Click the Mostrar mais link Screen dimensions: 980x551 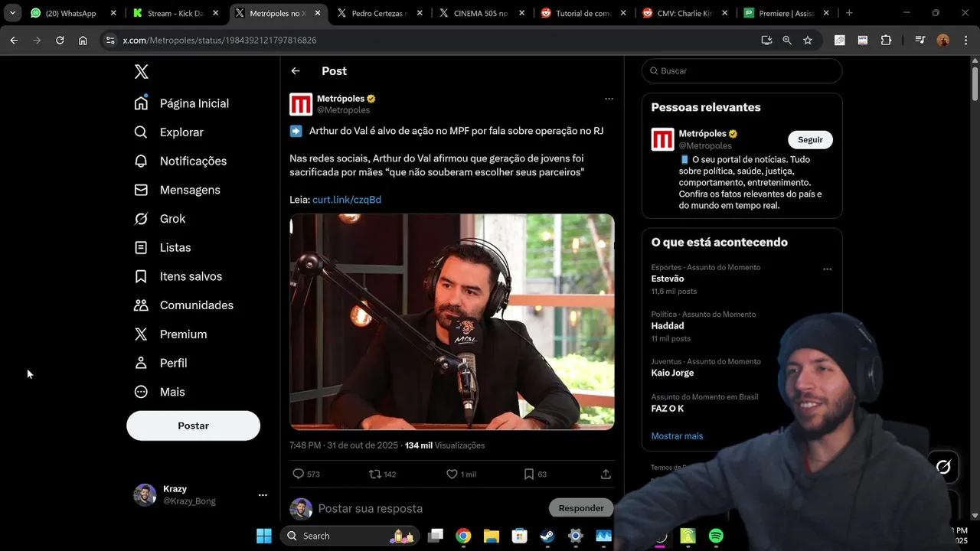(677, 436)
